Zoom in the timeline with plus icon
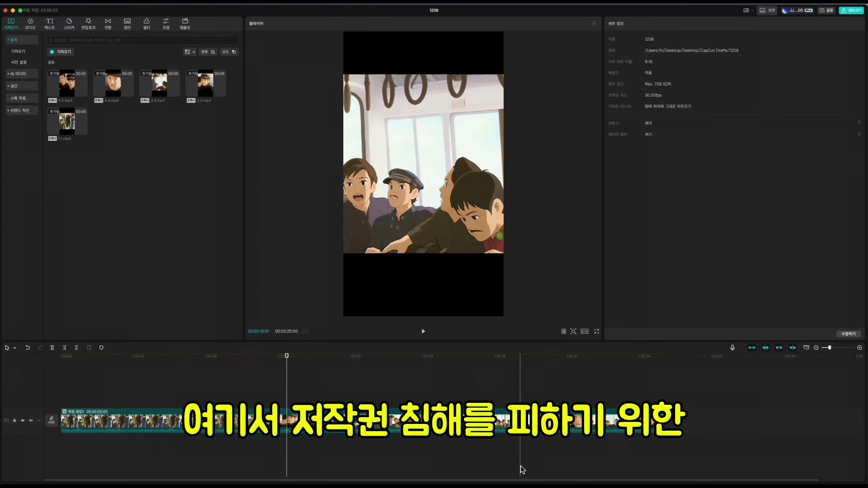Viewport: 868px width, 488px height. 860,348
